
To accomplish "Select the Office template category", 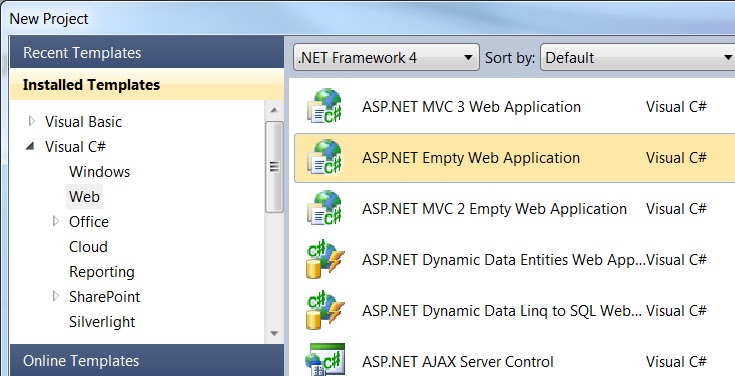I will click(89, 221).
